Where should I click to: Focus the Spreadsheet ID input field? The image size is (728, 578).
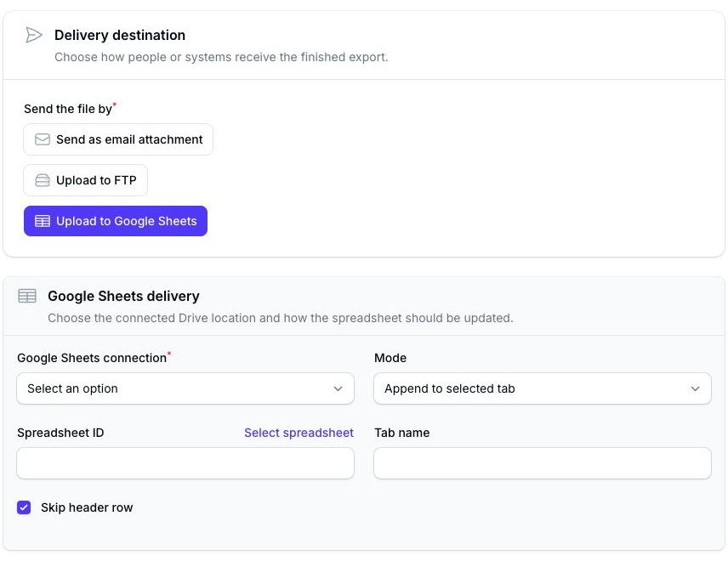pyautogui.click(x=185, y=463)
